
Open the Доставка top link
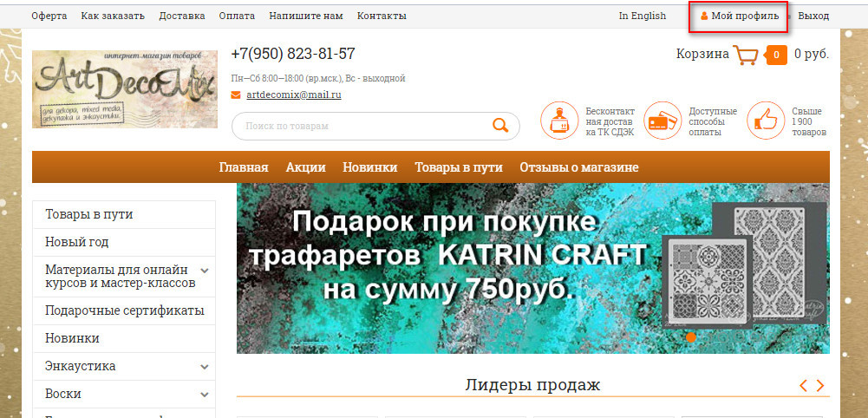pyautogui.click(x=182, y=16)
